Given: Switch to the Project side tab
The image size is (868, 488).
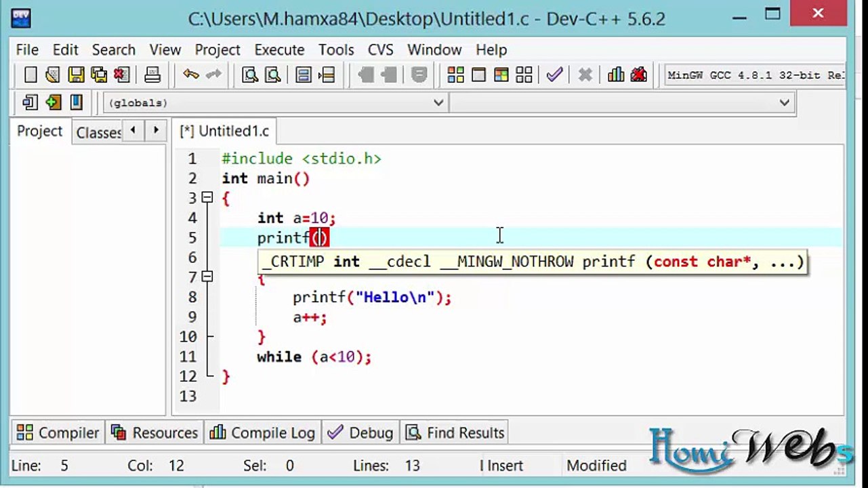Looking at the screenshot, I should tap(39, 131).
